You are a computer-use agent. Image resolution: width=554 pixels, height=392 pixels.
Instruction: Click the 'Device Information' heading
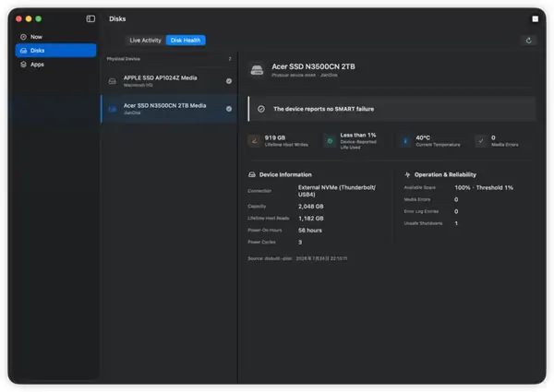coord(285,174)
